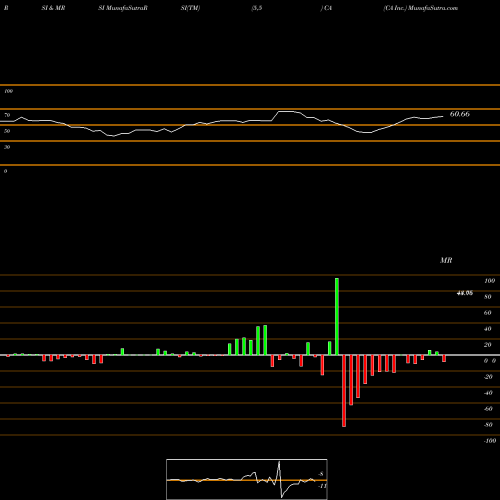Click the RSI axis label 50
Image resolution: width=500 pixels, height=500 pixels.
tap(7, 131)
